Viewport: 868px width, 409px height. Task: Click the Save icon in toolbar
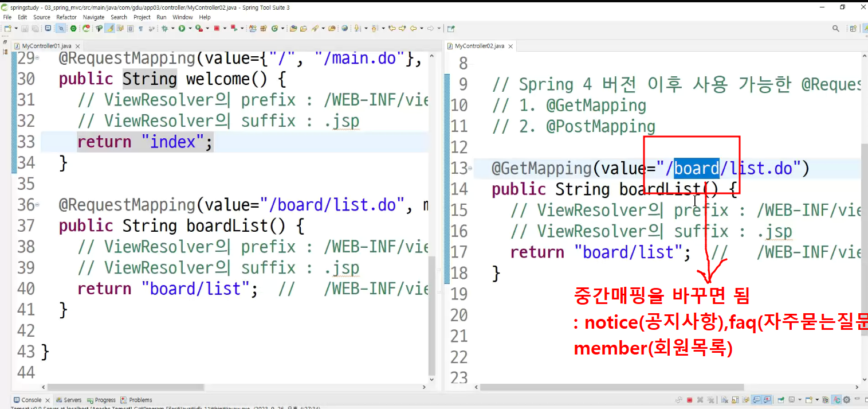click(x=25, y=28)
